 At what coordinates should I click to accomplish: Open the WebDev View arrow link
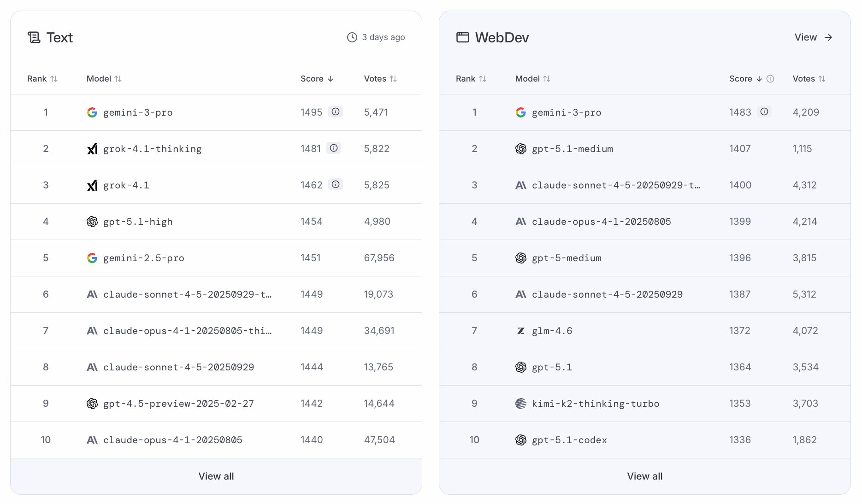click(x=814, y=37)
